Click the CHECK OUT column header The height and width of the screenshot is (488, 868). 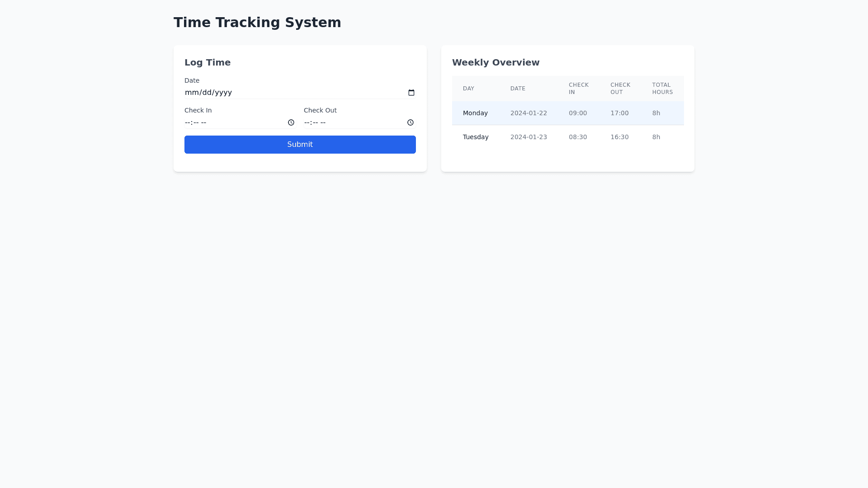[620, 89]
